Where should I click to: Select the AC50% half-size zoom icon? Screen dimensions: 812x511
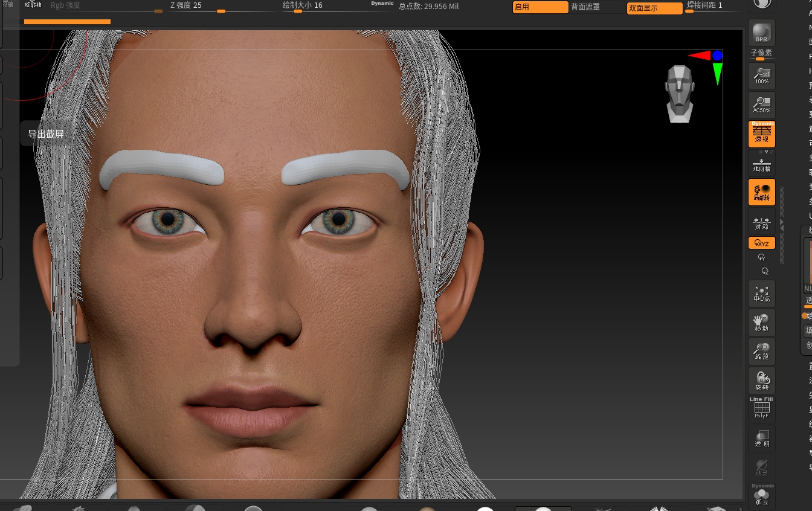[x=761, y=105]
